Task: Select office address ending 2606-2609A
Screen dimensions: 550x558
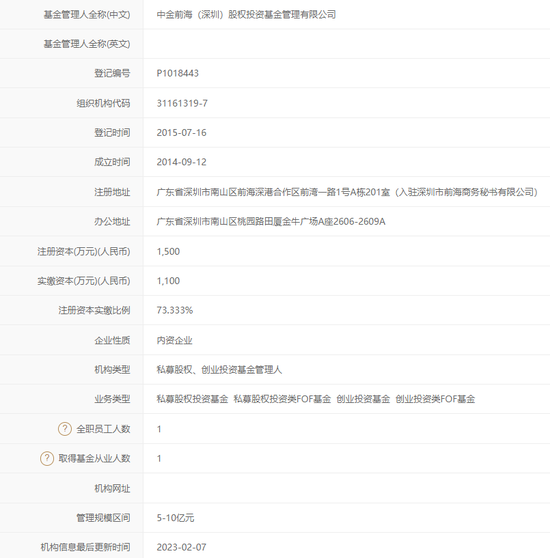Action: (271, 222)
